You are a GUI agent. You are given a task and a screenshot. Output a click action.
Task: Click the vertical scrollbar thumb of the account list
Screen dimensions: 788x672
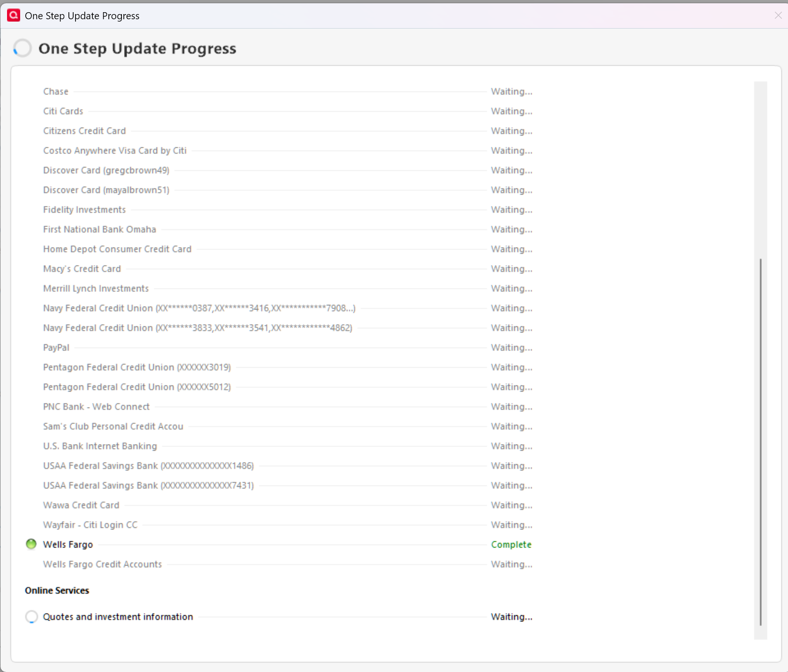760,442
